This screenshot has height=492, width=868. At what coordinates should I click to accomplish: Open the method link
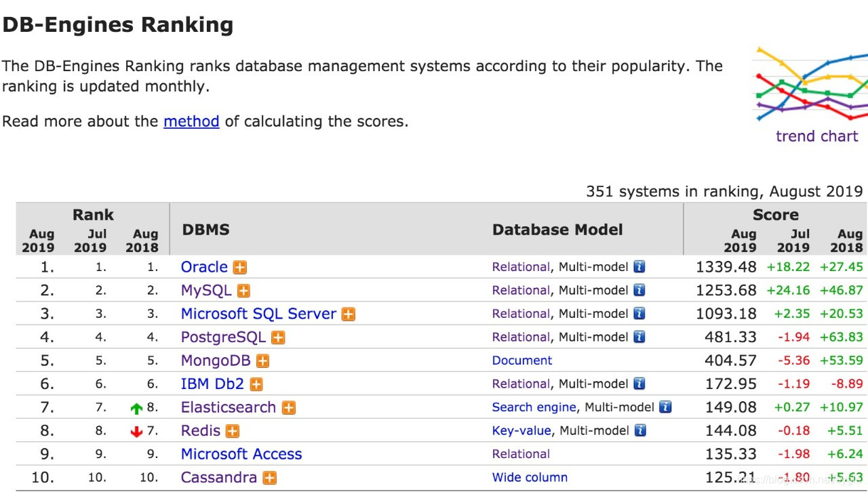[191, 122]
